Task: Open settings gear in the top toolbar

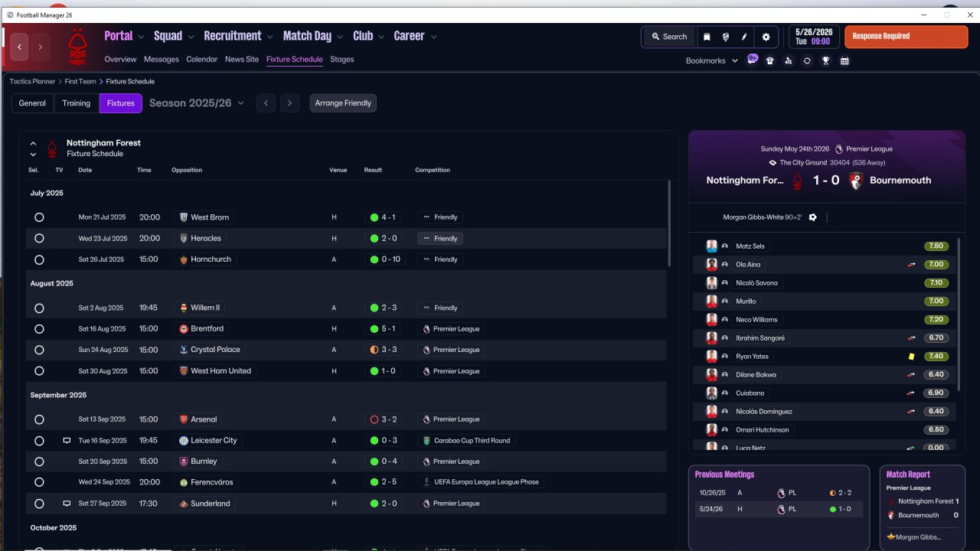Action: 766,37
